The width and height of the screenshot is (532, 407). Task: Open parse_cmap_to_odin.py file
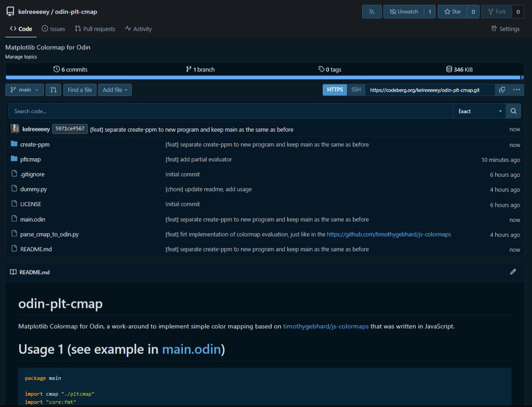pos(49,234)
